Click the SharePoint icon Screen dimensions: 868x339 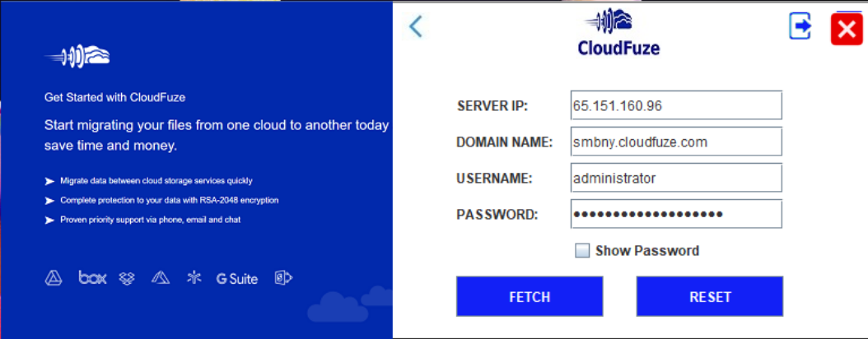tap(284, 278)
